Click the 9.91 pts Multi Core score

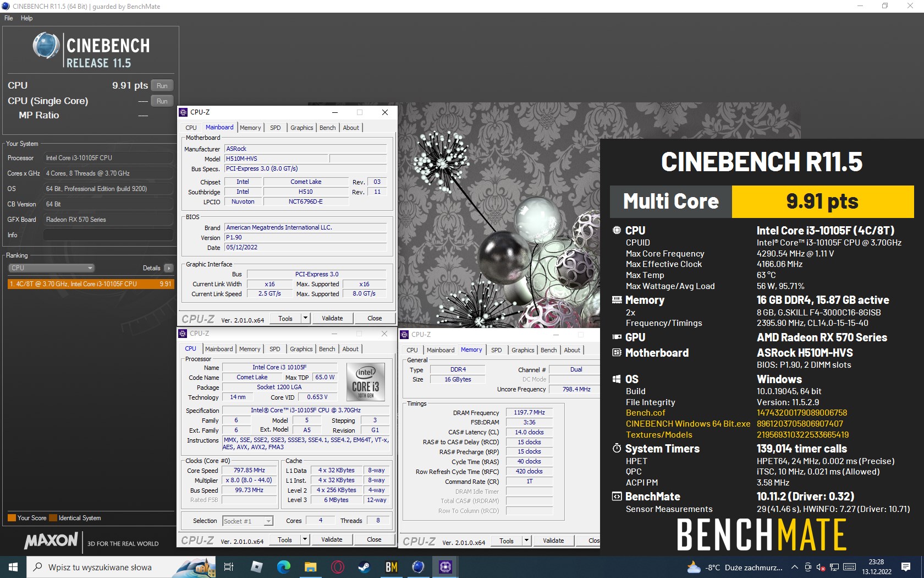(822, 201)
